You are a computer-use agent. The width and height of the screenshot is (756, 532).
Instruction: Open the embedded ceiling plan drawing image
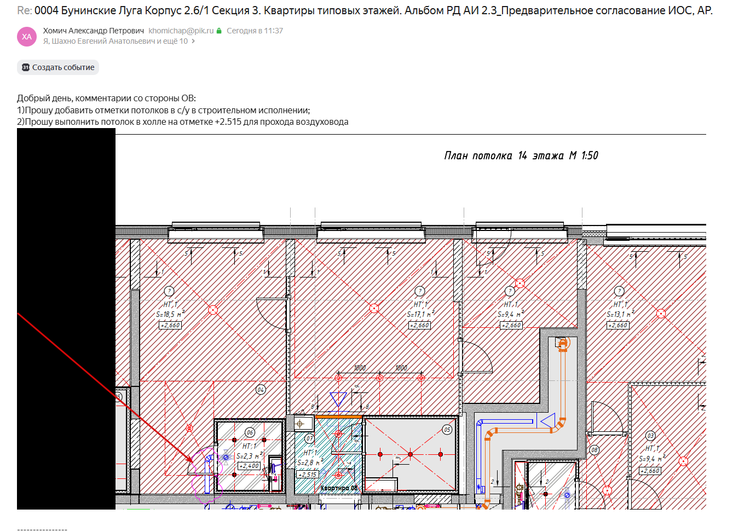[x=361, y=319]
